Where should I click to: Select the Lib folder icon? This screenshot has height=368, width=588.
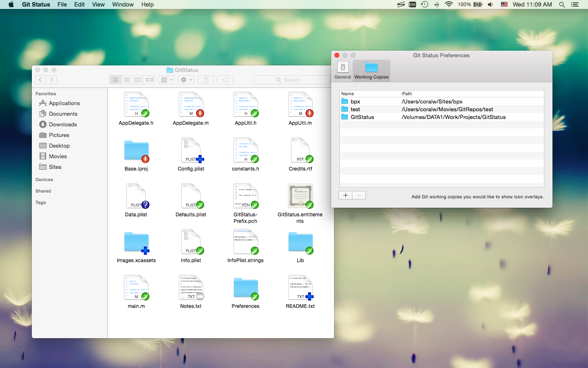click(301, 242)
